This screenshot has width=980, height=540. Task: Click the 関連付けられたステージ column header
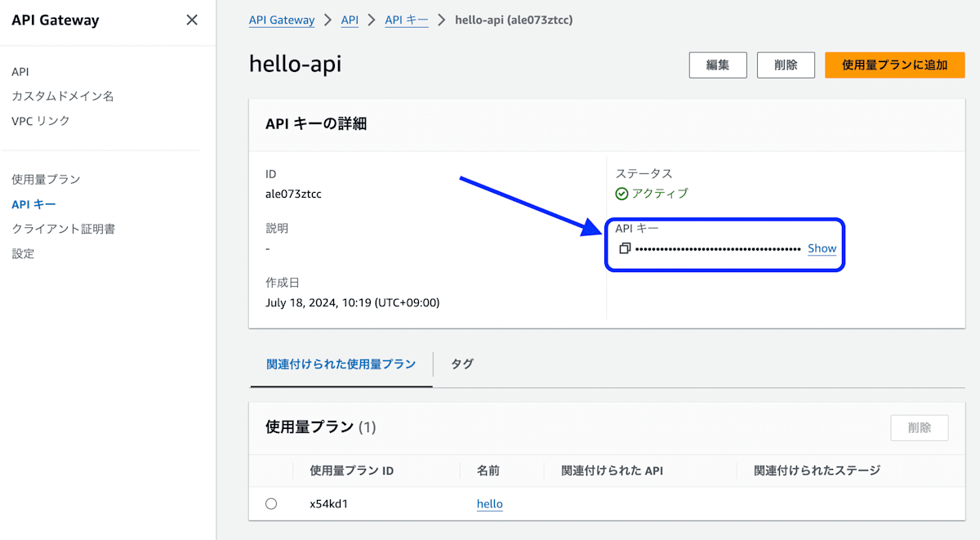point(817,471)
